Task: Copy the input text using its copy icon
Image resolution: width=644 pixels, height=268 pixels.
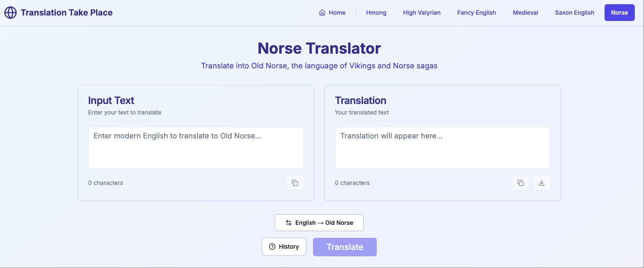Action: pos(295,183)
